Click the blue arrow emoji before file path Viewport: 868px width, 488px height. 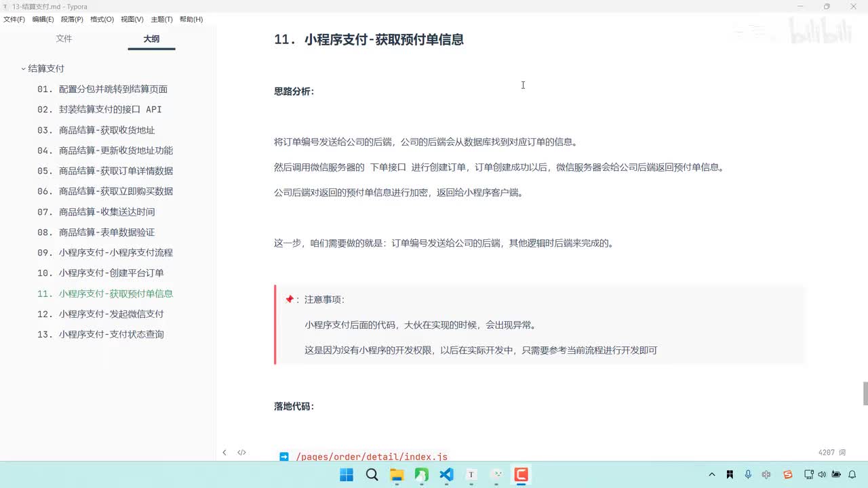[284, 457]
